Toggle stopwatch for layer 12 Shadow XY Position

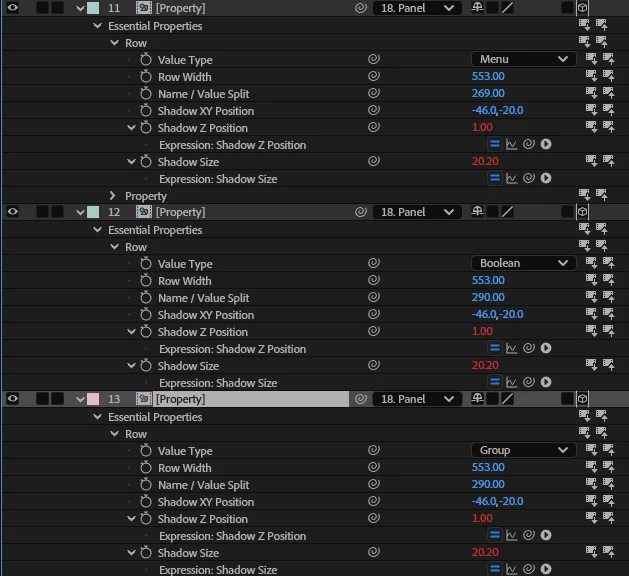[x=146, y=314]
